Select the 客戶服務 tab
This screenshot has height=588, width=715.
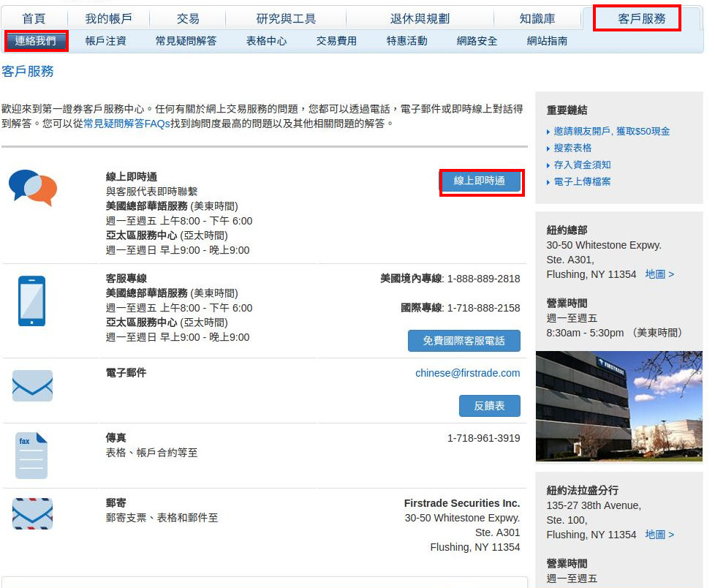coord(642,19)
